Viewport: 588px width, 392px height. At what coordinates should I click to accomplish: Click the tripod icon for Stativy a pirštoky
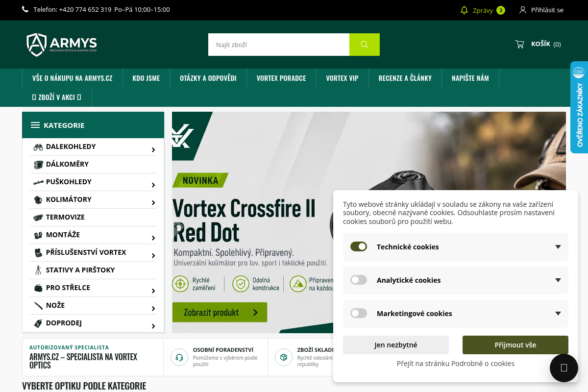(38, 270)
